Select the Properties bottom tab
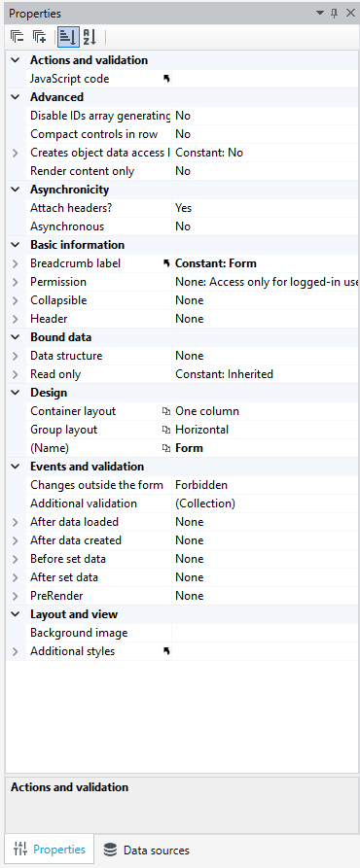Viewport: 360px width, 868px height. [x=50, y=850]
